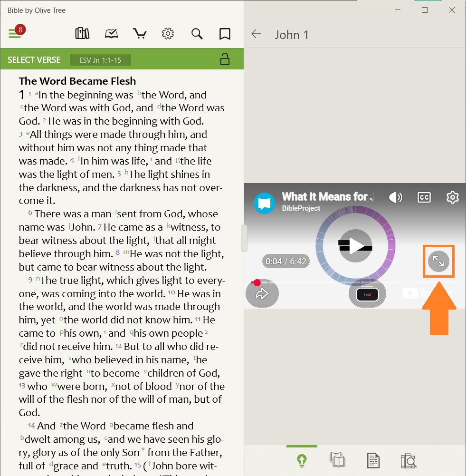Open the video title What It Means for J
The image size is (466, 476).
[328, 196]
